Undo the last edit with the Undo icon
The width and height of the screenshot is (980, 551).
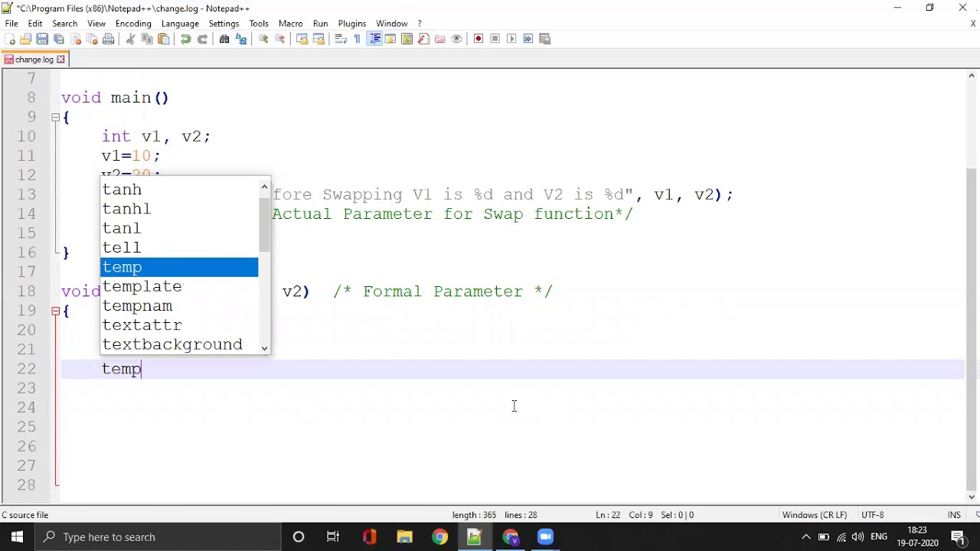point(185,39)
